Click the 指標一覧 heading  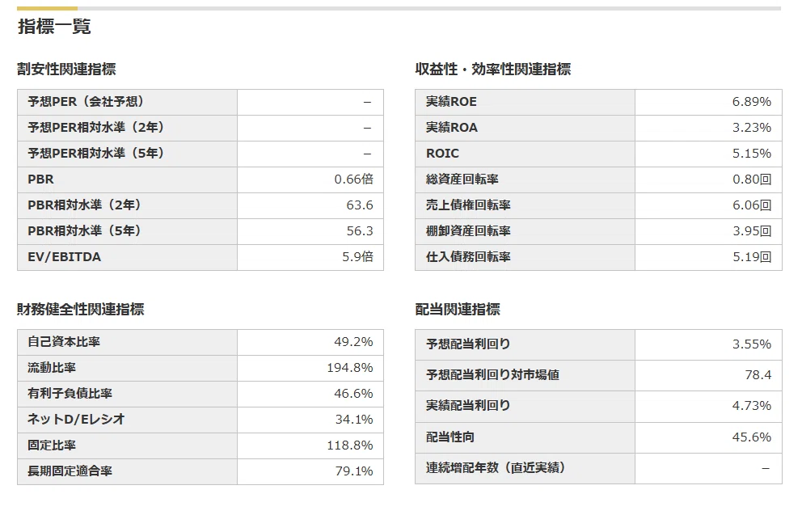click(54, 27)
